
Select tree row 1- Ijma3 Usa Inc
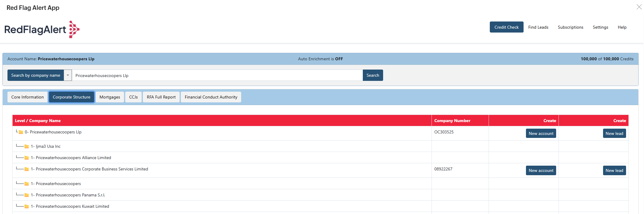(x=320, y=146)
